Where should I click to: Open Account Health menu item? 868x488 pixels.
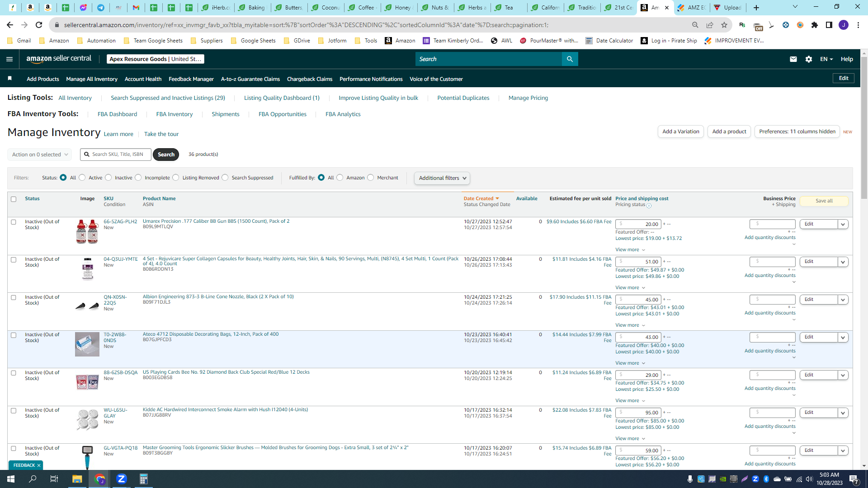tap(143, 79)
